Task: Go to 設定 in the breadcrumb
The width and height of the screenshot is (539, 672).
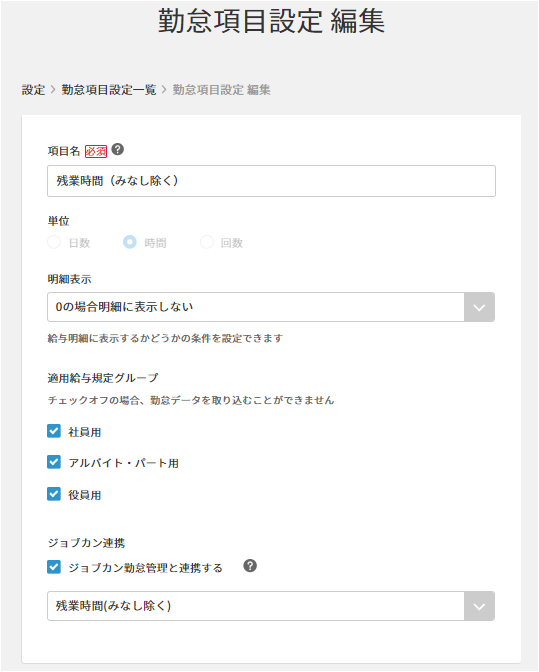Action: (x=33, y=90)
